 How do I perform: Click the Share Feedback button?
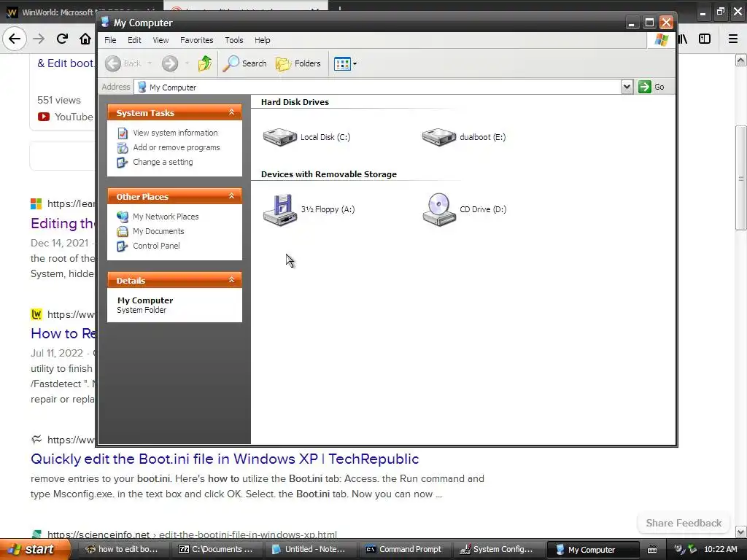click(684, 523)
